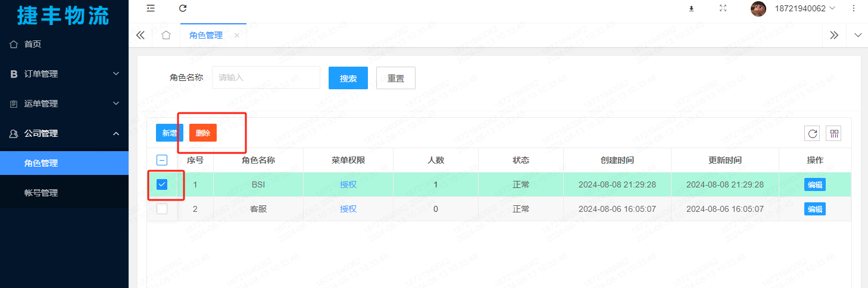Image resolution: width=868 pixels, height=288 pixels.
Task: Click the top bar page reload icon
Action: pos(183,8)
